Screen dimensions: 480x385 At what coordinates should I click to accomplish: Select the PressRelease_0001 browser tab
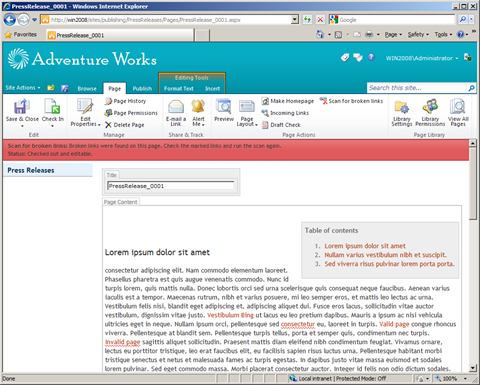click(x=119, y=35)
